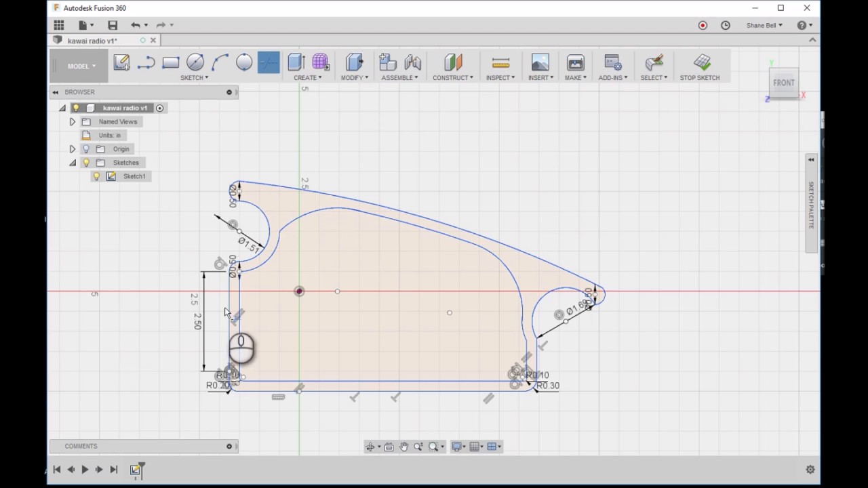This screenshot has width=868, height=488.
Task: Click the Measure ruler icon
Action: pos(500,63)
